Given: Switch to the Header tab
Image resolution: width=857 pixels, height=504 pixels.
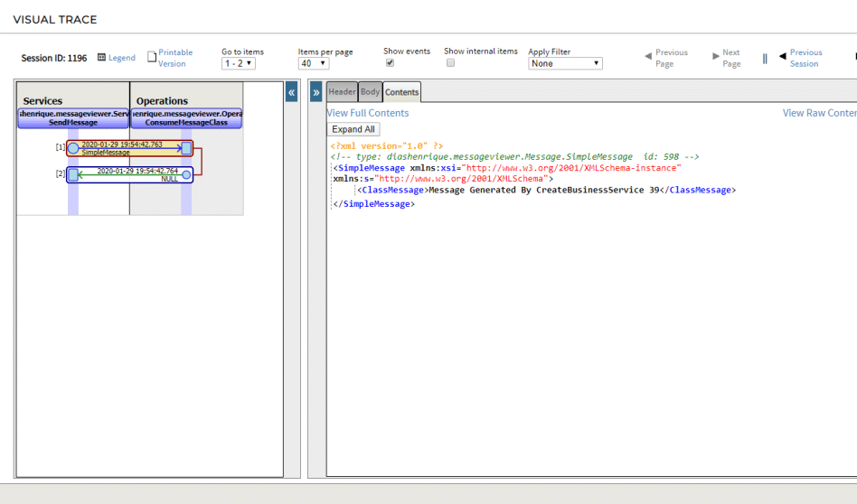Looking at the screenshot, I should pyautogui.click(x=342, y=92).
